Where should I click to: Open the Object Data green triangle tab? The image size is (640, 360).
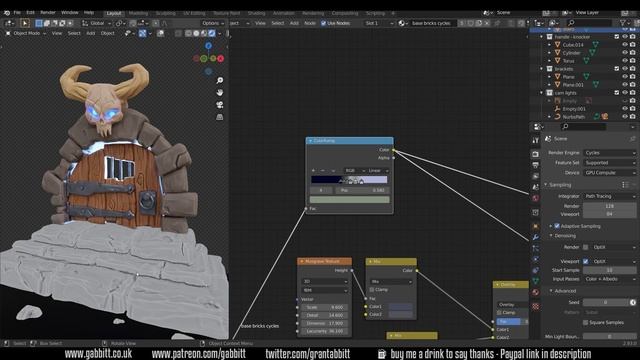point(536,281)
